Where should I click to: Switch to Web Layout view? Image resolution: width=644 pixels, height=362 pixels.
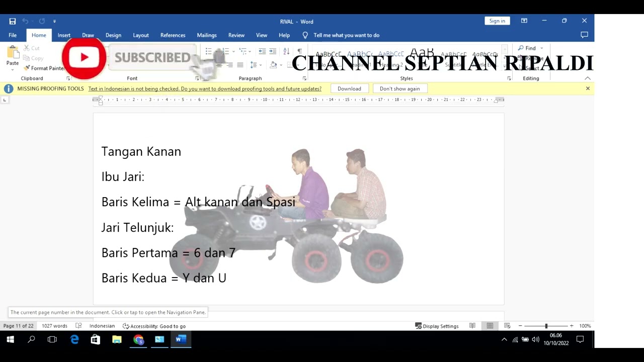click(507, 326)
